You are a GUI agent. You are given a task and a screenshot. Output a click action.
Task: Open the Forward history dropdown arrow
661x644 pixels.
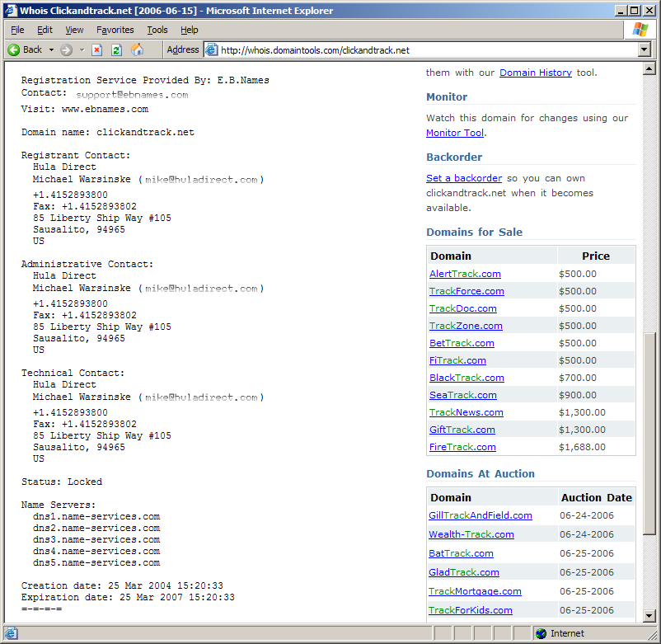[82, 50]
